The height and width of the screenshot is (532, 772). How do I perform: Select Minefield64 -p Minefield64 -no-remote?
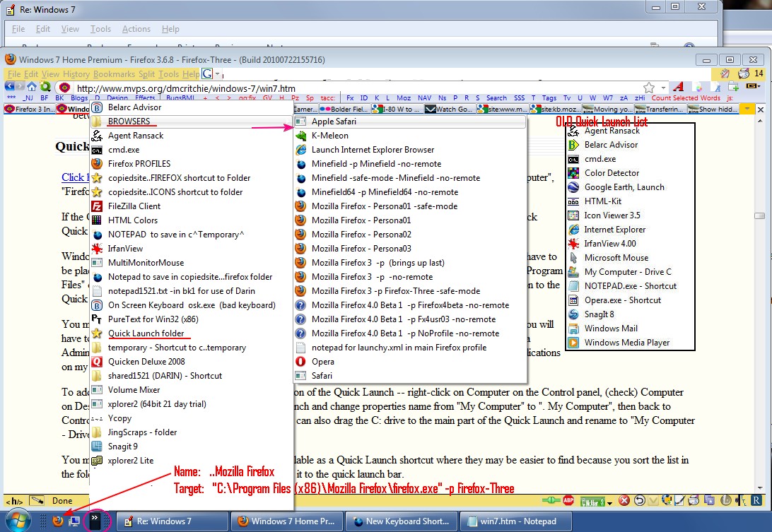(x=410, y=192)
